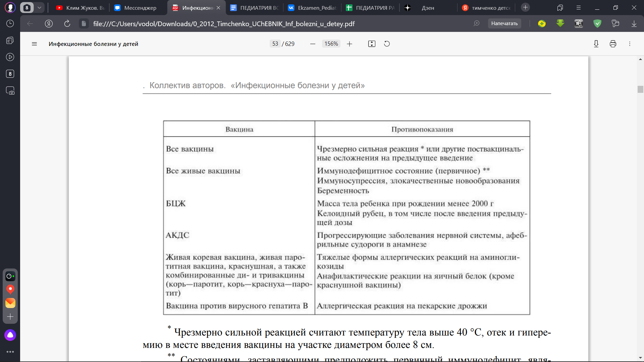
Task: Open browsing history in the sidebar
Action: coord(10,23)
